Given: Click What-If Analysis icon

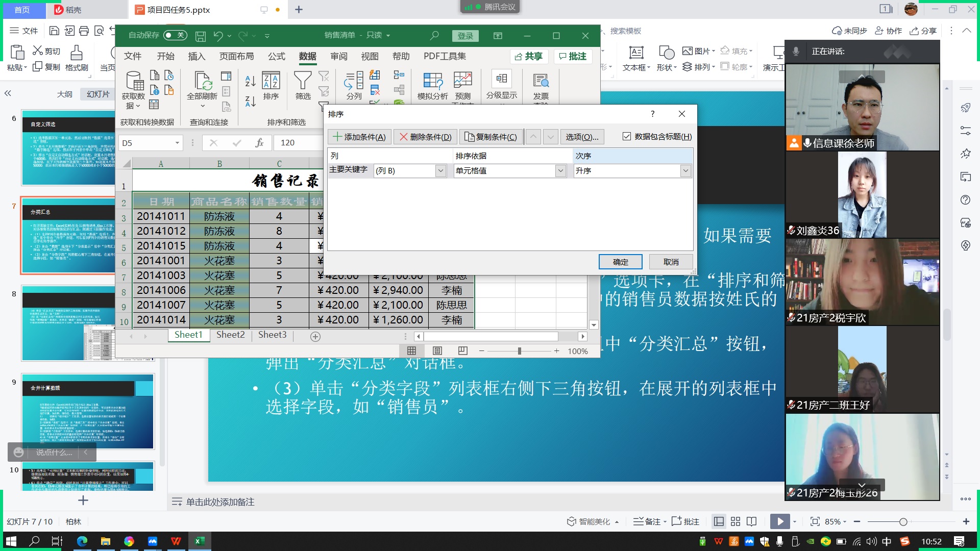Looking at the screenshot, I should [x=432, y=82].
